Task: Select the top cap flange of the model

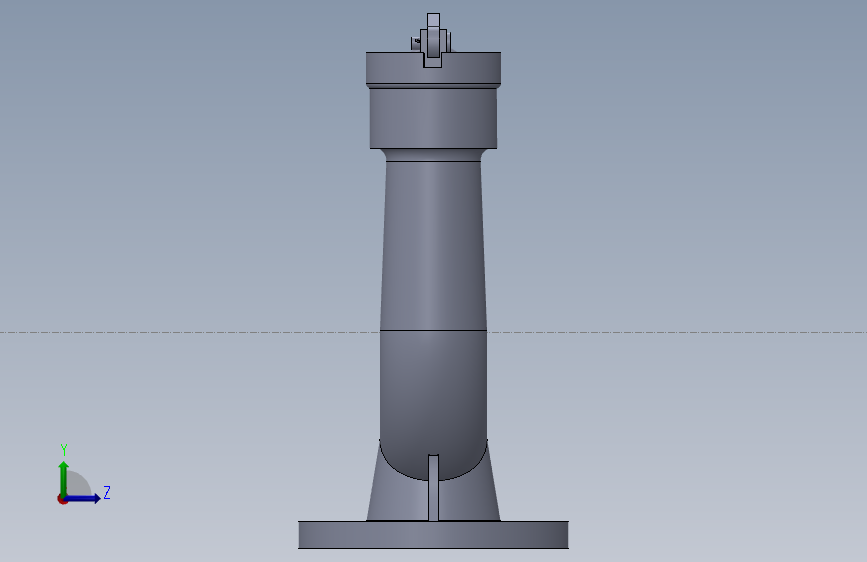Action: [x=433, y=68]
